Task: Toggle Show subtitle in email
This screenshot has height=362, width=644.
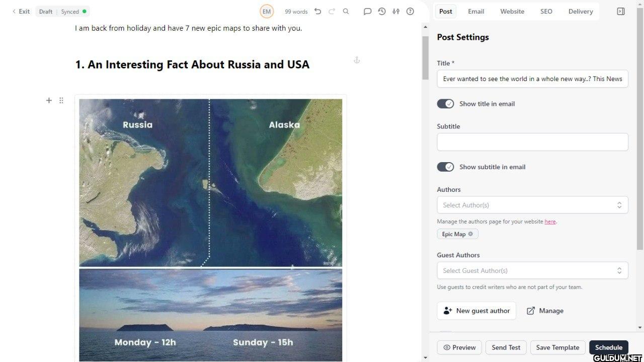Action: coord(445,167)
